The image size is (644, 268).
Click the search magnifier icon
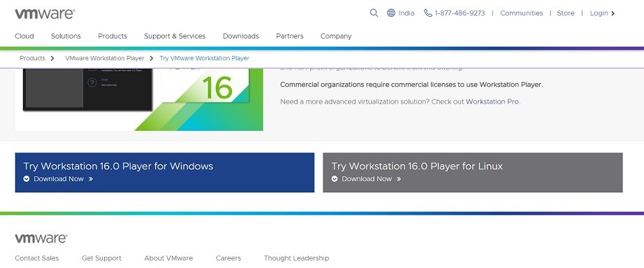tap(374, 13)
